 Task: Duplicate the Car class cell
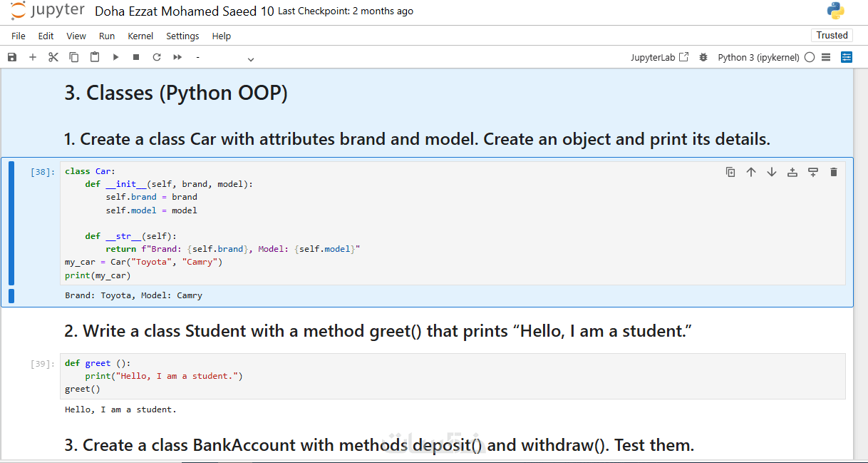click(x=730, y=172)
